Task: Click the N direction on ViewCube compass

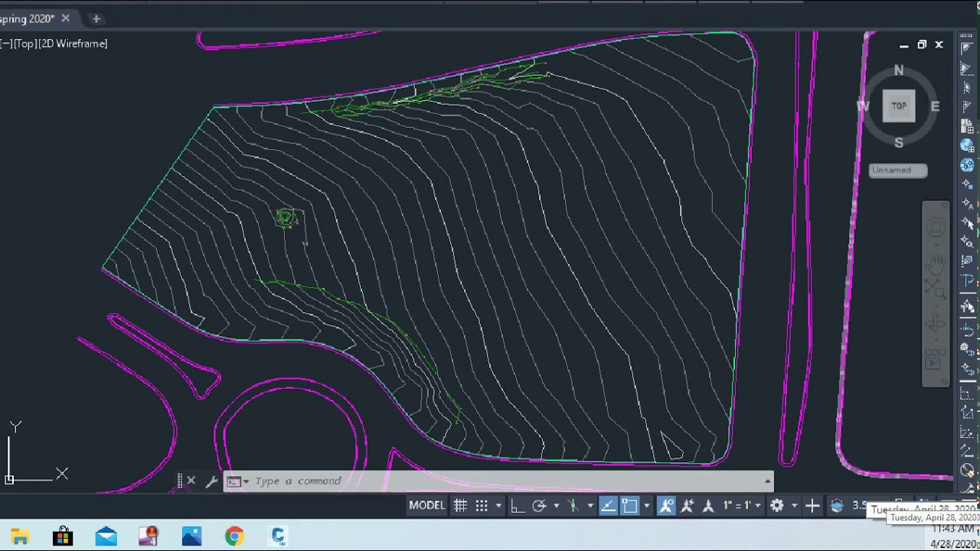Action: 898,70
